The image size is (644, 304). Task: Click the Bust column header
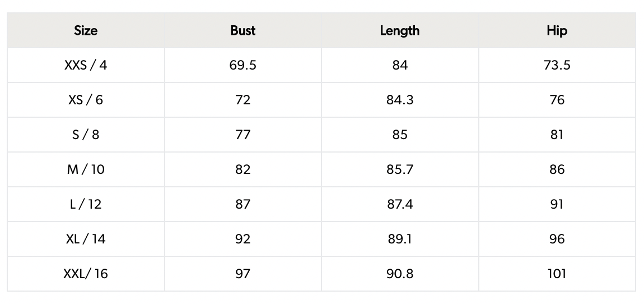click(242, 30)
